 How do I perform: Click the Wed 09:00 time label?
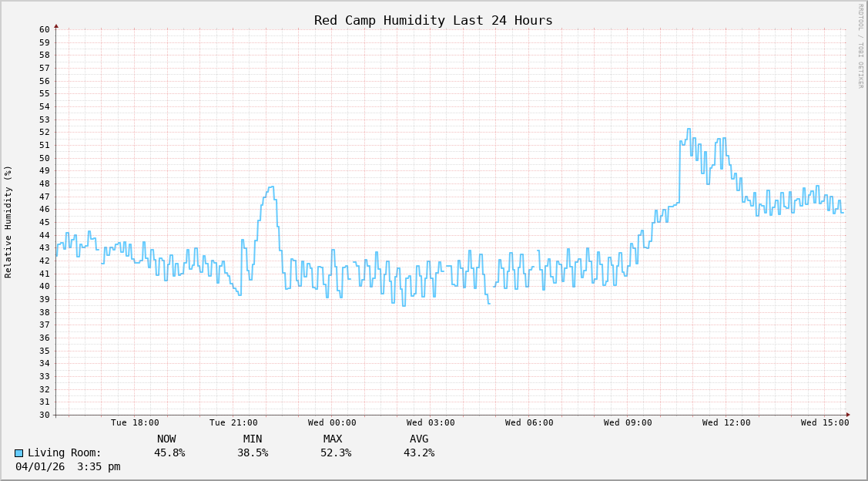628,422
